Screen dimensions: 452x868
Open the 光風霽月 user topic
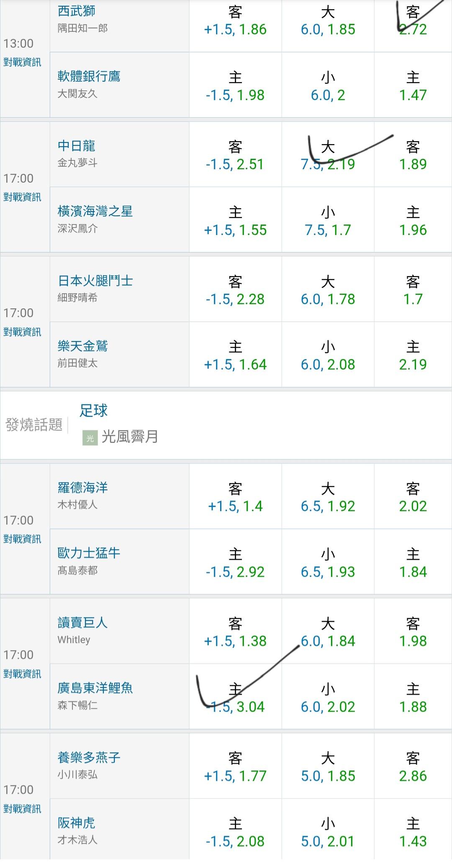point(130,437)
